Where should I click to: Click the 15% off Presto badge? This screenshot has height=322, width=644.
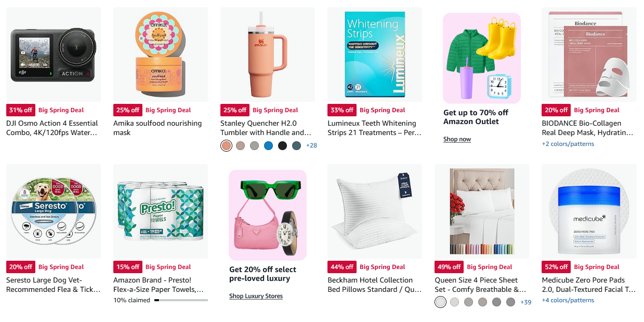(128, 267)
